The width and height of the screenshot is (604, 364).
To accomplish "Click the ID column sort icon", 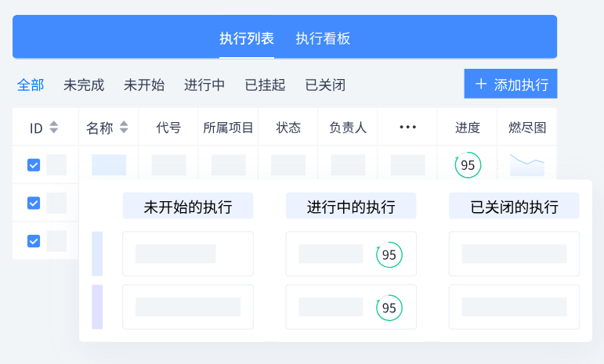I will pos(54,127).
